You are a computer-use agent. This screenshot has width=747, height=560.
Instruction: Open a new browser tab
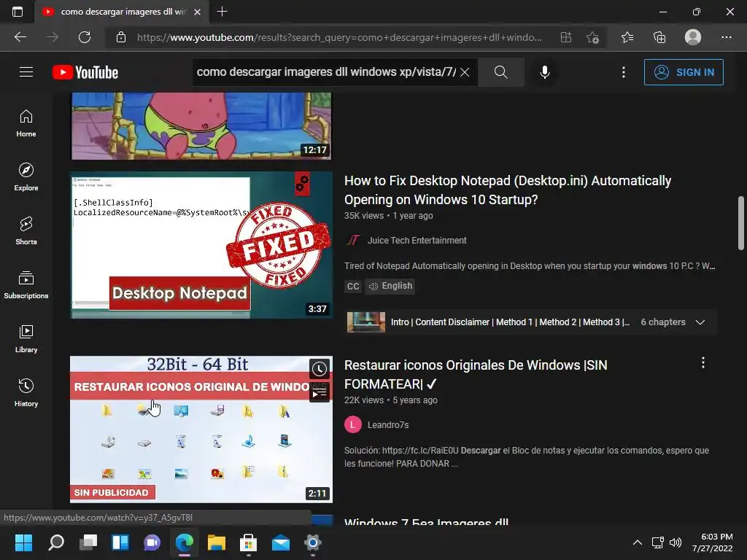pyautogui.click(x=222, y=12)
